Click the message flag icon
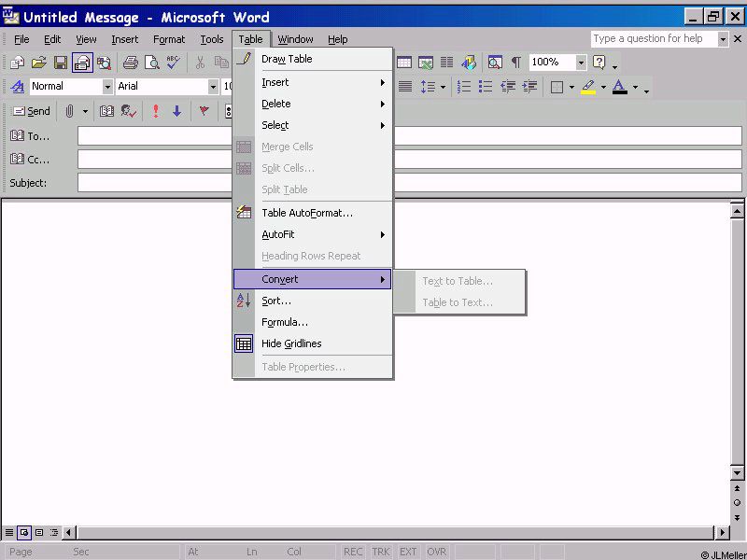 (x=204, y=111)
